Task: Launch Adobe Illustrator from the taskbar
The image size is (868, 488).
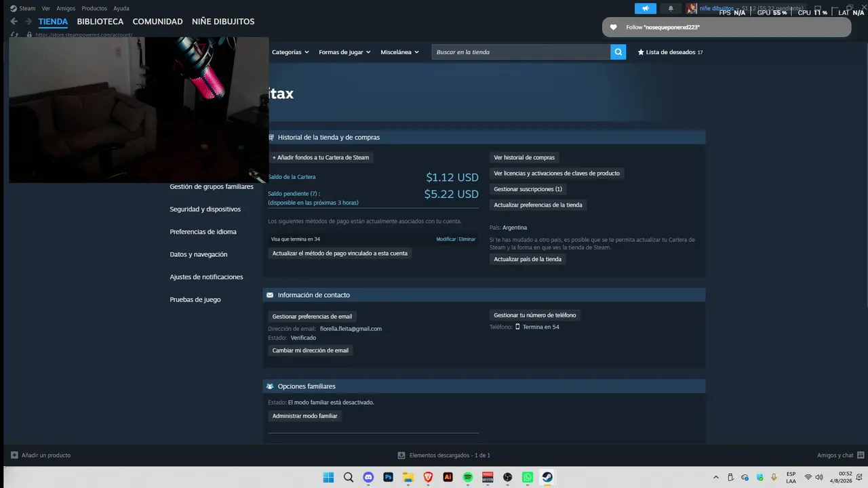Action: [448, 477]
